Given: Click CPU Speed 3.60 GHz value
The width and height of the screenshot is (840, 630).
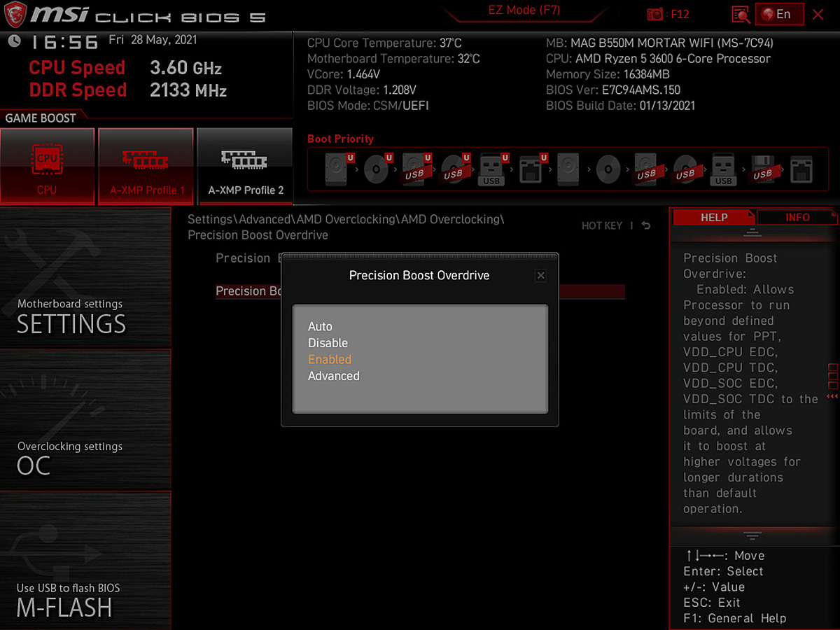Looking at the screenshot, I should pyautogui.click(x=185, y=68).
